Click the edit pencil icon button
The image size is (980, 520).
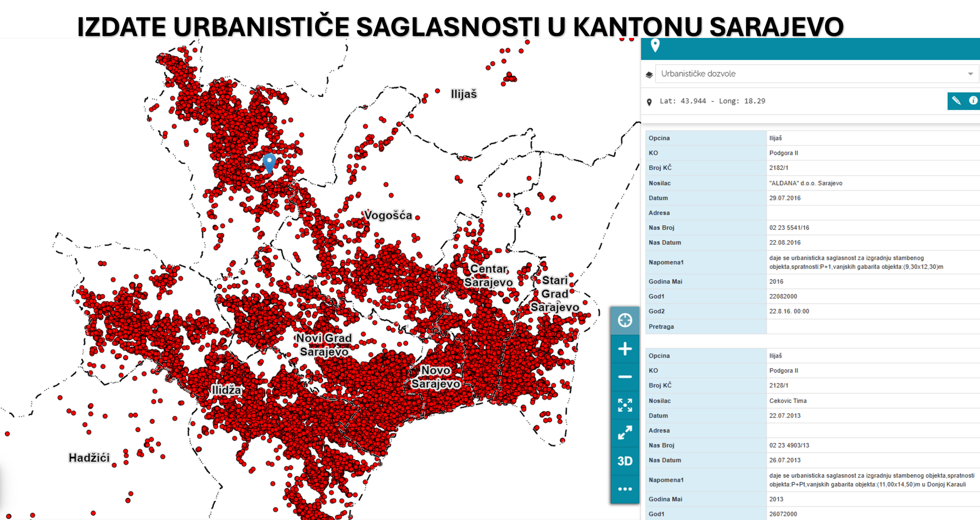956,101
